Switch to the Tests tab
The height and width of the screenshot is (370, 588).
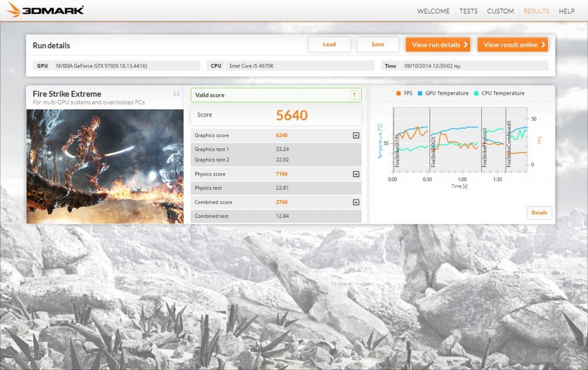tap(468, 11)
